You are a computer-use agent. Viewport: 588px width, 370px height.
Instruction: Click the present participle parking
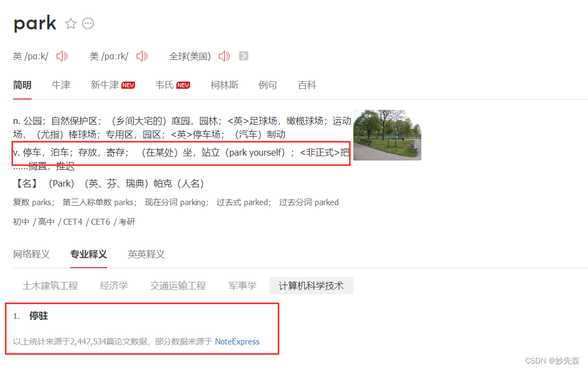click(193, 202)
